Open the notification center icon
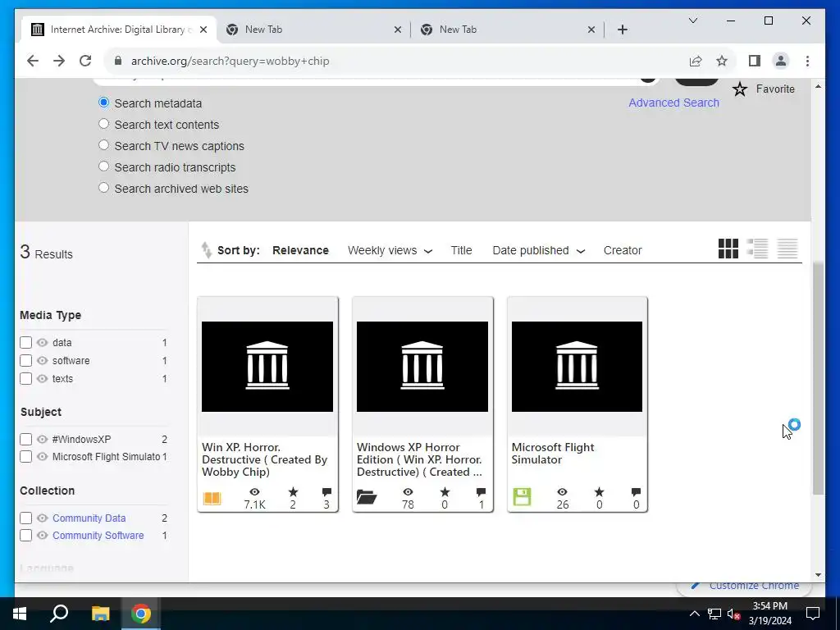 [x=813, y=614]
